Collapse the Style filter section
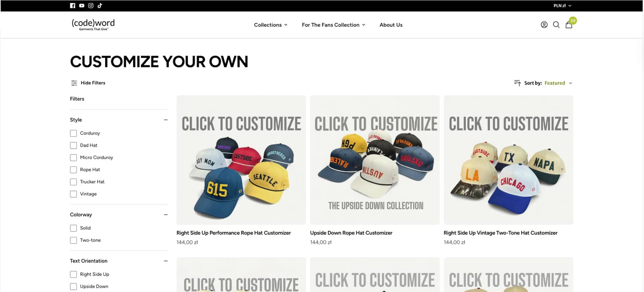The height and width of the screenshot is (292, 644). click(x=166, y=120)
